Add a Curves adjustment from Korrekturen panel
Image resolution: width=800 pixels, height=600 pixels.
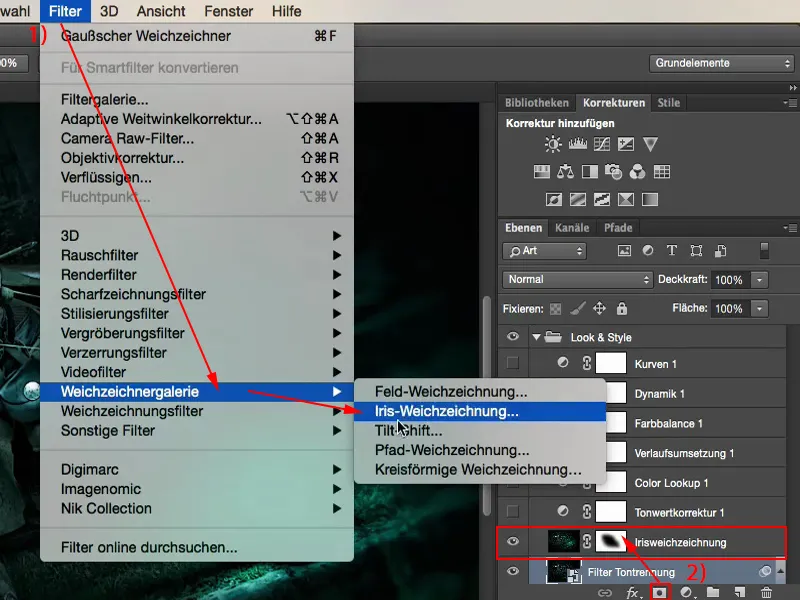tap(602, 144)
